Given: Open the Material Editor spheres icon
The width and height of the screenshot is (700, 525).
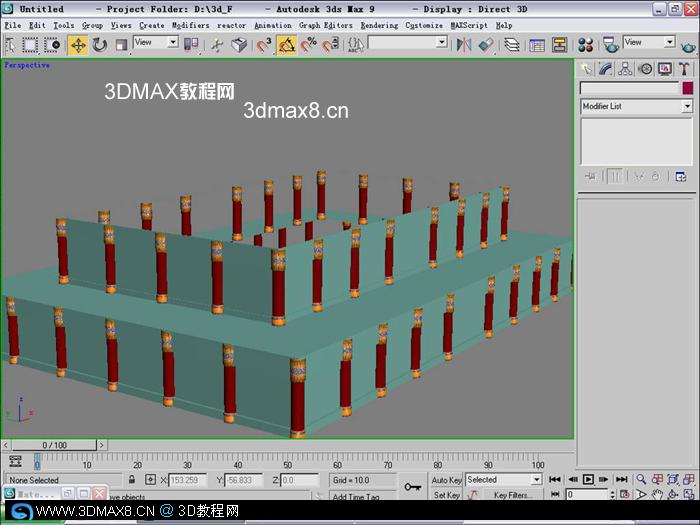Looking at the screenshot, I should (585, 45).
